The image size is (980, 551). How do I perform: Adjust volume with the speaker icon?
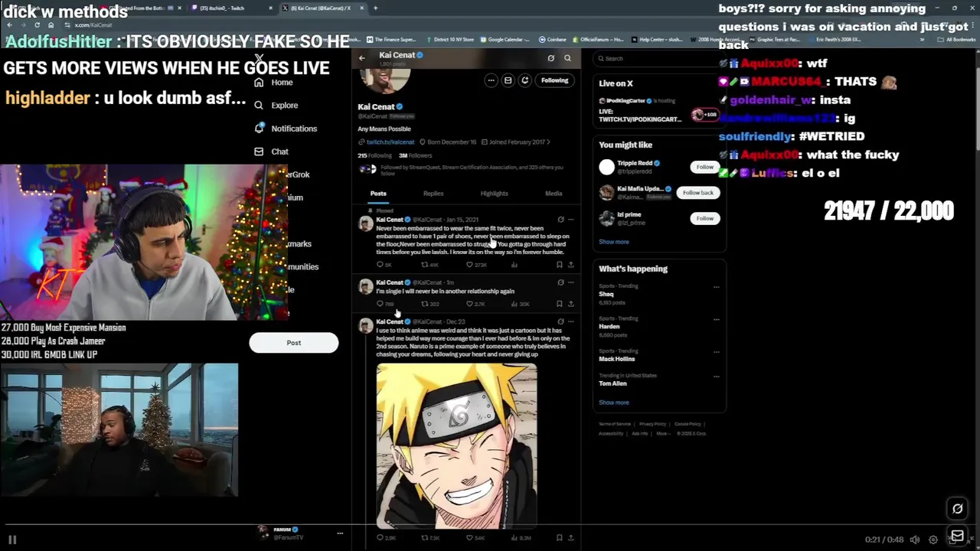[x=914, y=540]
